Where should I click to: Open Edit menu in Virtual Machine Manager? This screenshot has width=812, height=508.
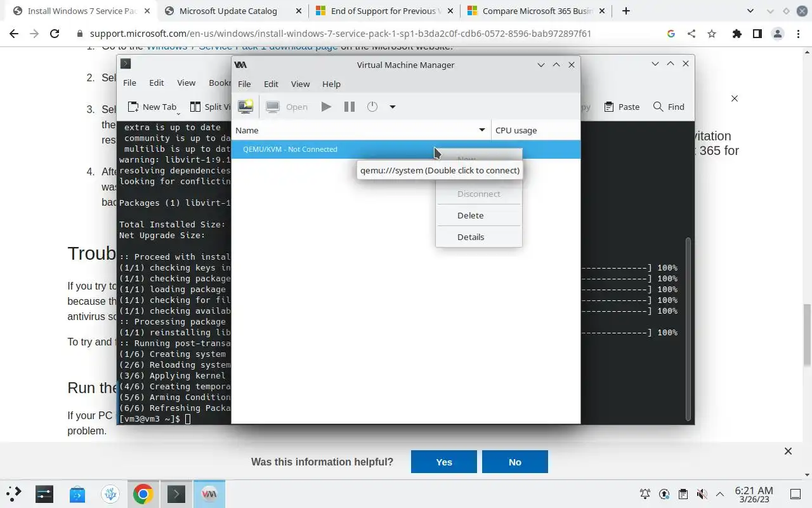271,84
